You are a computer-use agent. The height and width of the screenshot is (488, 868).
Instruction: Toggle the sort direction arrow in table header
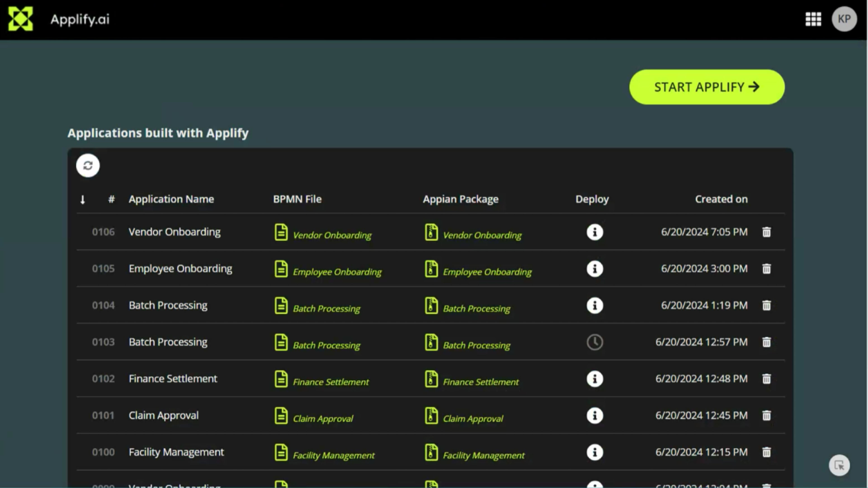(x=83, y=199)
